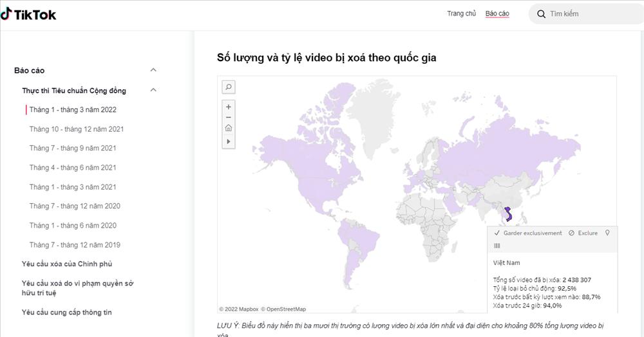Screen dimensions: 644x337
Task: Open Yêu cầu cung cấp thông tin section
Action: click(66, 313)
